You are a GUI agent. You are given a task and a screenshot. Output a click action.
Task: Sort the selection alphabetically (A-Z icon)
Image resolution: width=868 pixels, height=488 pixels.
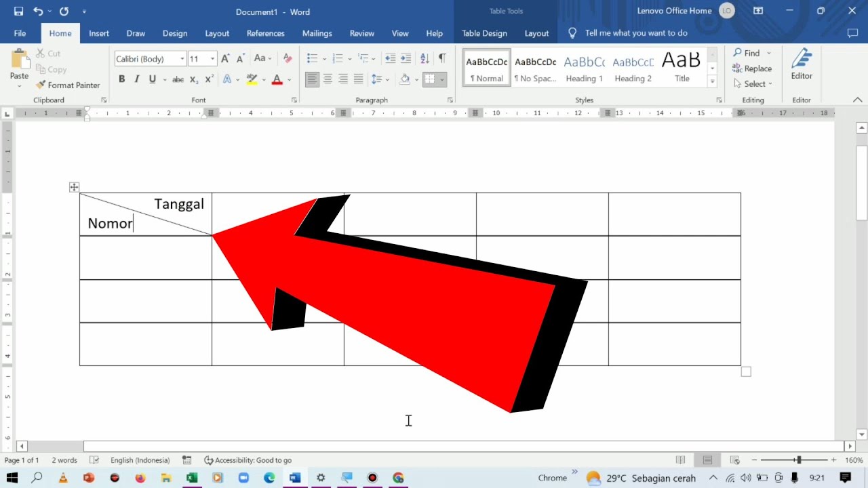coord(425,59)
